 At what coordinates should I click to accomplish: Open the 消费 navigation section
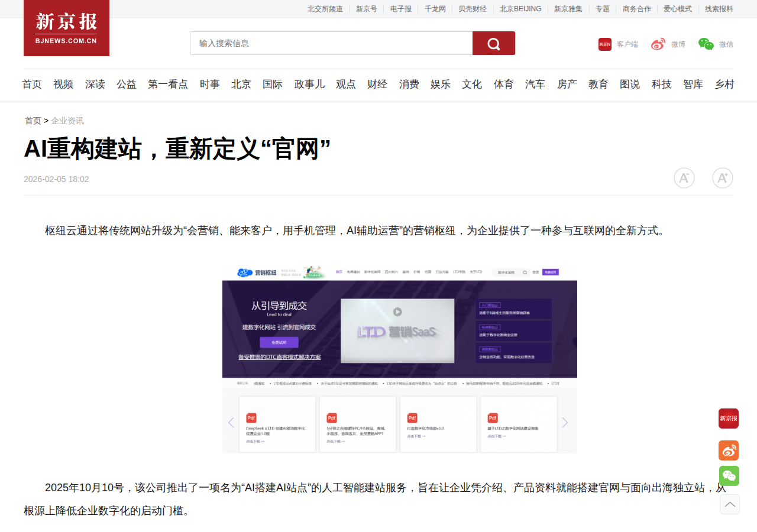(x=409, y=85)
